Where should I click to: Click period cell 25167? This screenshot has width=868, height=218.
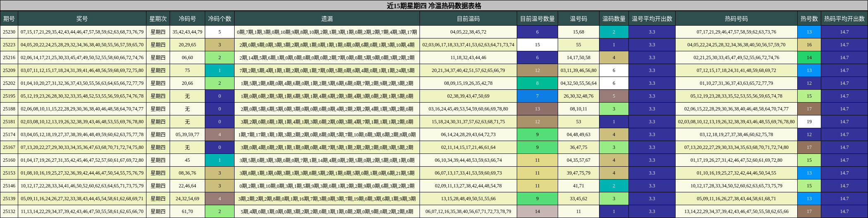coord(9,147)
